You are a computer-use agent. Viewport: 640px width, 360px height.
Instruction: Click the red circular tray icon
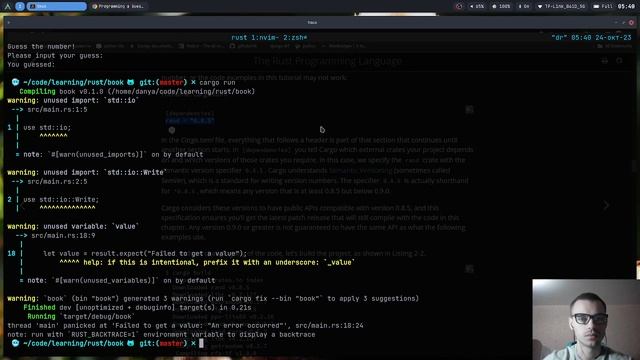(459, 6)
